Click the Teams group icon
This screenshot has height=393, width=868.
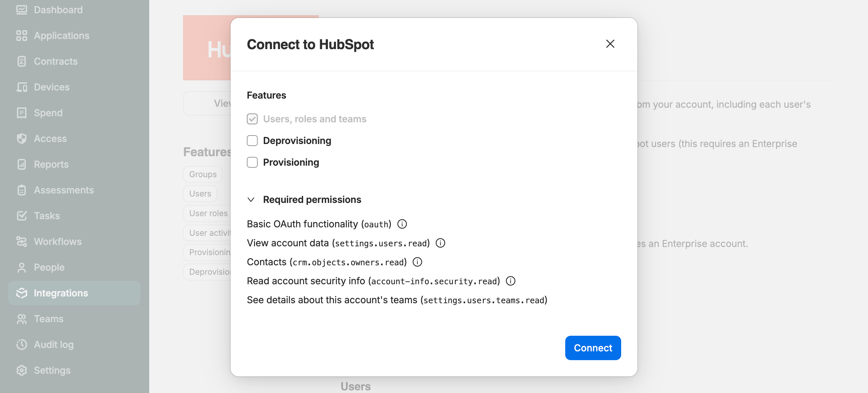coord(22,319)
